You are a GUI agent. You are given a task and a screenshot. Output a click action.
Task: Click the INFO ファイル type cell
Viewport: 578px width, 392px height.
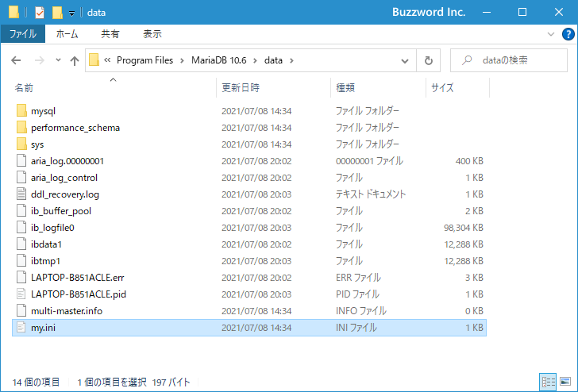(361, 310)
